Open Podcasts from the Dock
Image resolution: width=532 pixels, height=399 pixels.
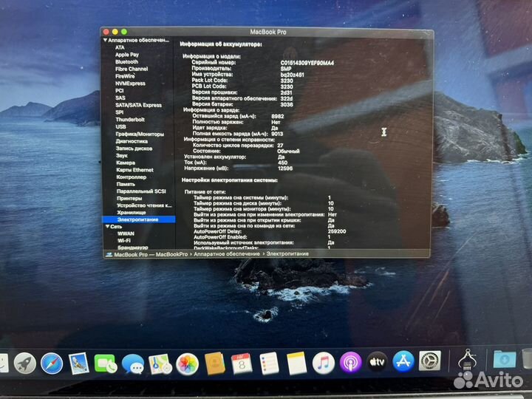click(350, 363)
